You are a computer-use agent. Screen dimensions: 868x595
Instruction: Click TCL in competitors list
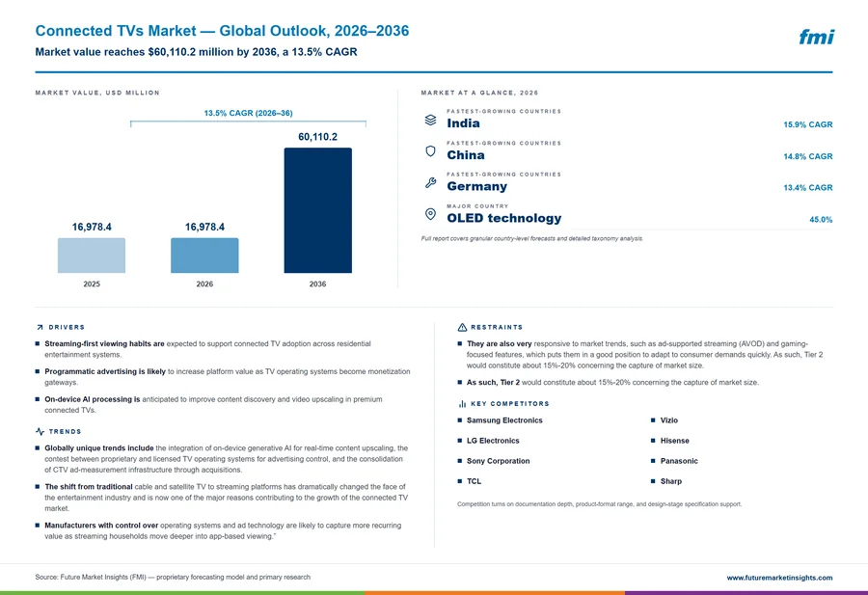(474, 481)
